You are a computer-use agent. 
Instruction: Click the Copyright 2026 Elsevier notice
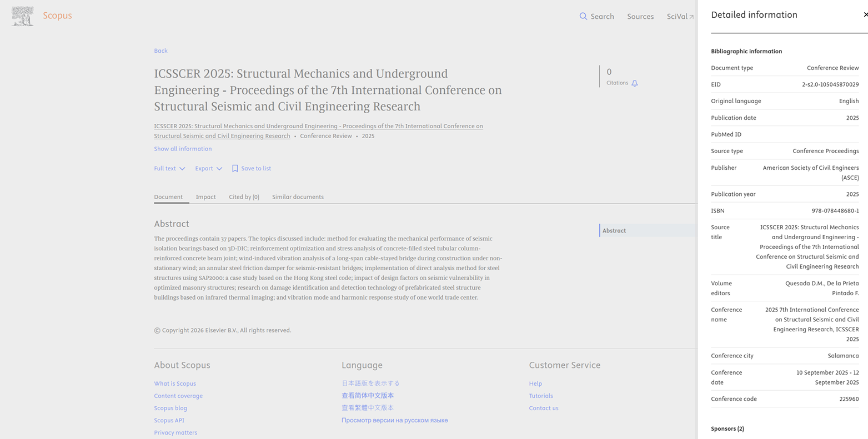pyautogui.click(x=223, y=330)
